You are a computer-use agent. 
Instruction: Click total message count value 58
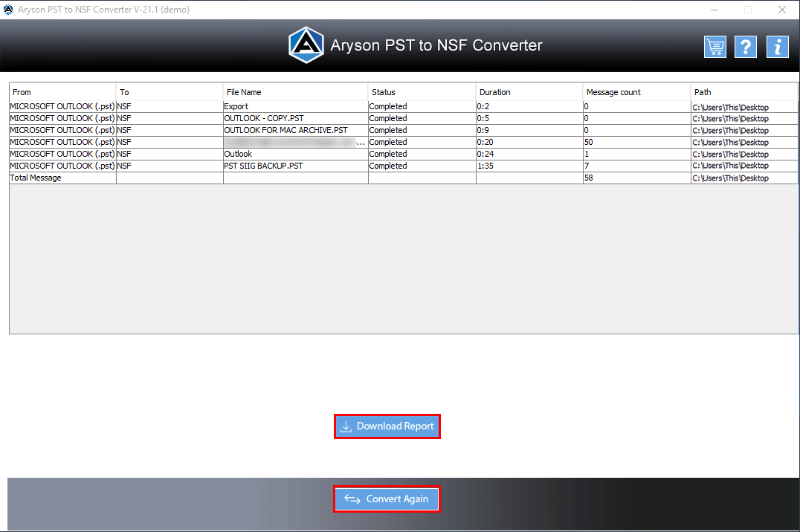(x=636, y=178)
